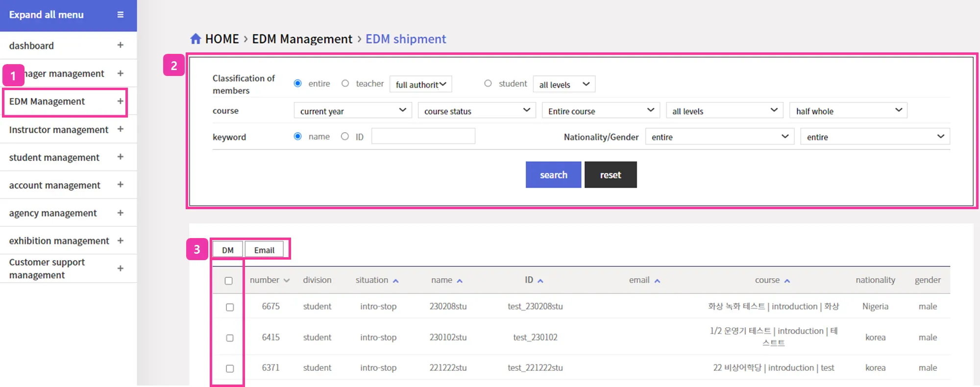Expand exhibition management plus icon

click(x=120, y=241)
